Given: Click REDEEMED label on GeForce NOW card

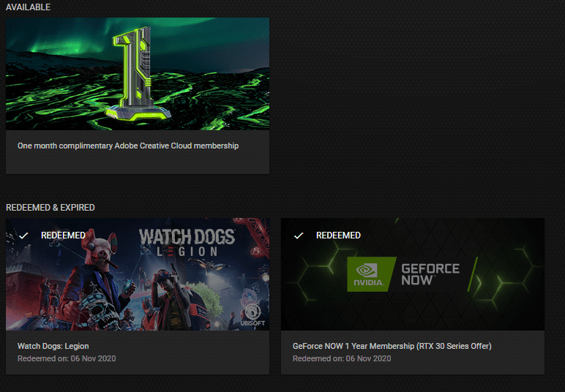Looking at the screenshot, I should click(338, 235).
